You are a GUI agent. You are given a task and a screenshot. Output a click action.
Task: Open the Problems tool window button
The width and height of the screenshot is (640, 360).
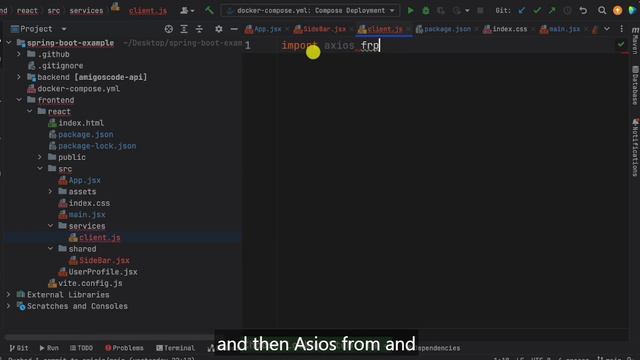(124, 348)
